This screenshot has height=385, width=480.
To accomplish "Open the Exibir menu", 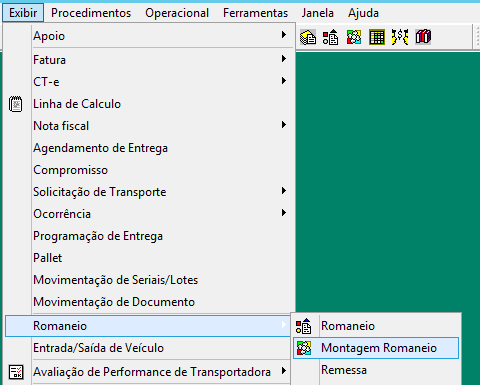I will click(x=23, y=13).
